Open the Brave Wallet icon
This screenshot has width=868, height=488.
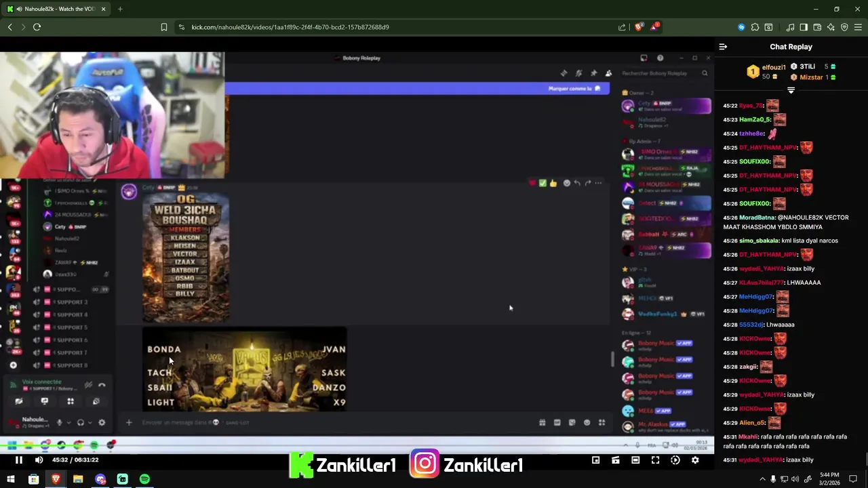pyautogui.click(x=817, y=27)
